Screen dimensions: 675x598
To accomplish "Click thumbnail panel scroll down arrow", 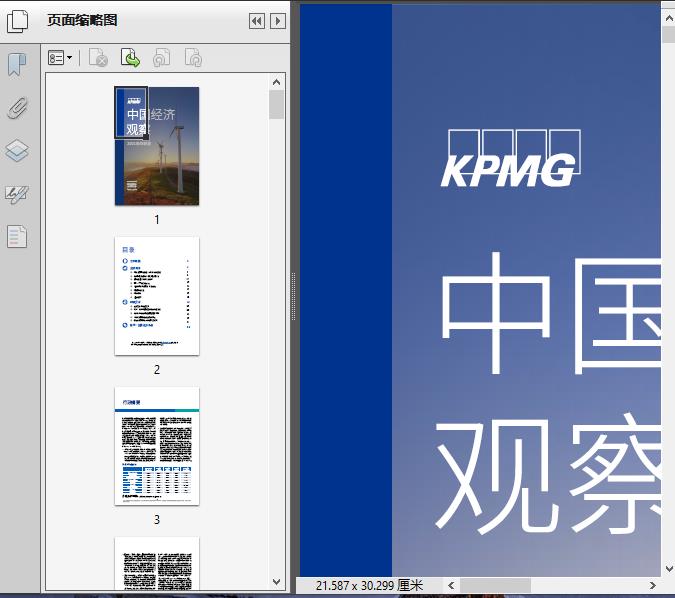I will coord(276,582).
